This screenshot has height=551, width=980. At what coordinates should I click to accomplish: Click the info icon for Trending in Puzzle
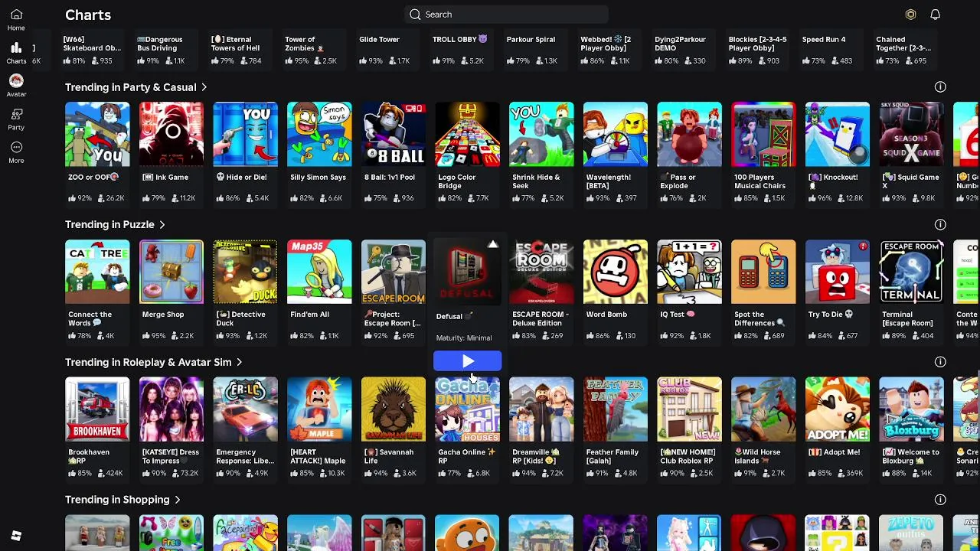[940, 224]
